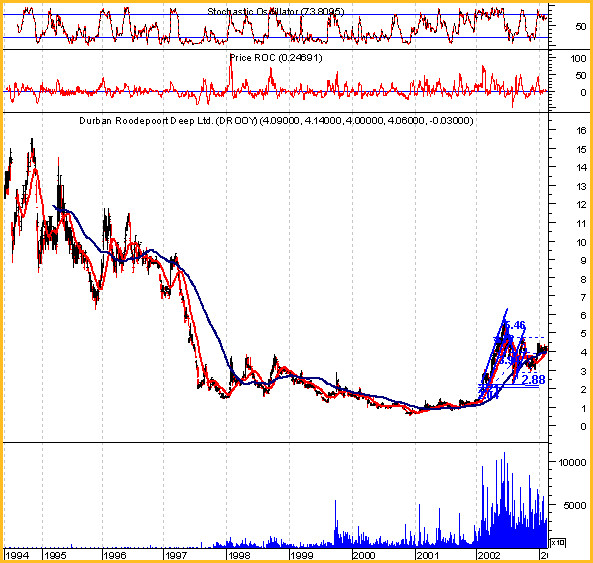Click the 12 value on price axis
Viewport: 593px width, 563px height.
pos(581,205)
